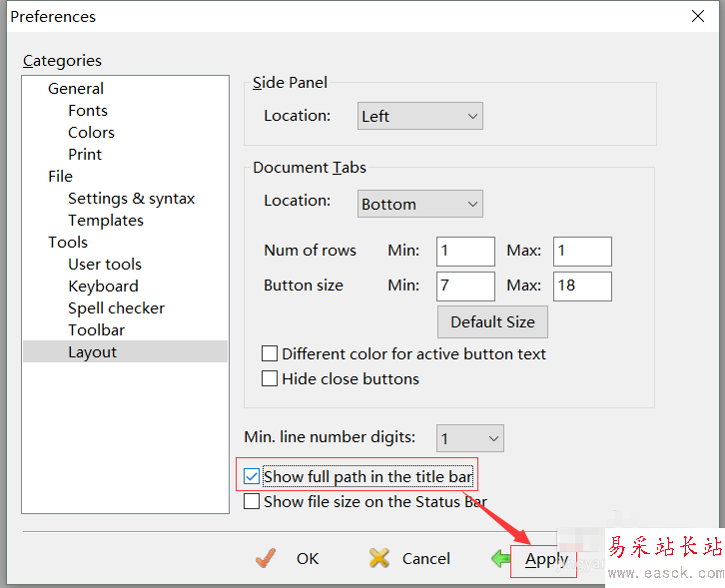Click Num of rows Min field
Viewport: 725px width, 588px height.
point(465,251)
